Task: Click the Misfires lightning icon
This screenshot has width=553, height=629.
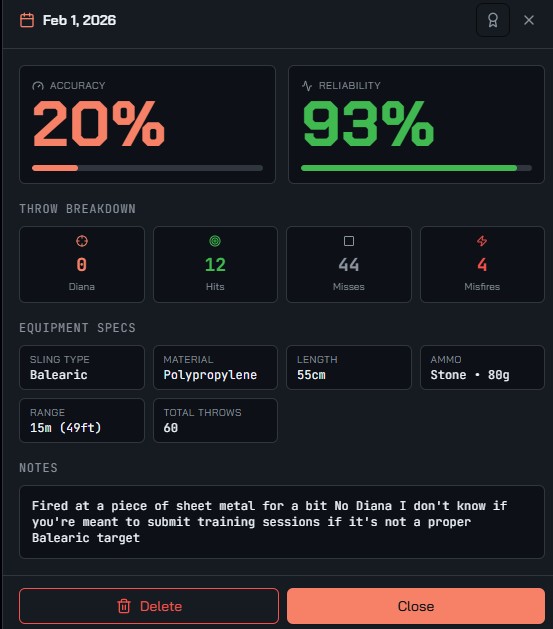Action: click(482, 241)
